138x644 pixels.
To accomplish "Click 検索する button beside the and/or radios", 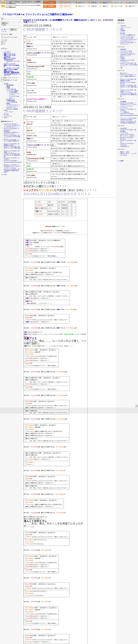I will [13, 30].
